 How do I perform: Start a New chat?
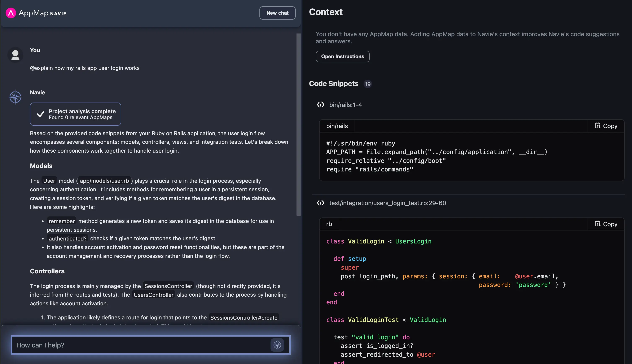click(x=277, y=13)
